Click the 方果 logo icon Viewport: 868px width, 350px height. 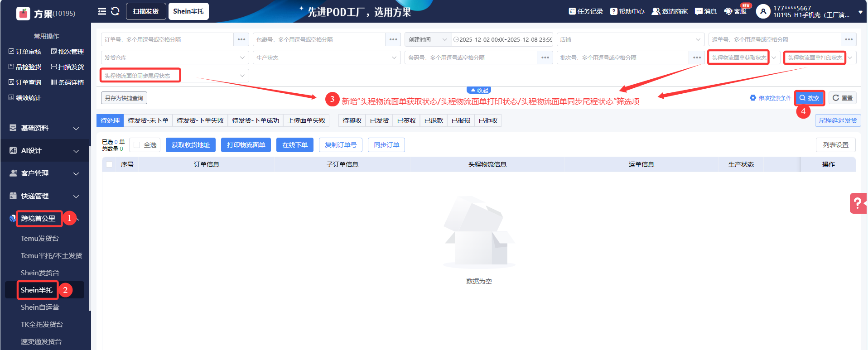coord(23,14)
